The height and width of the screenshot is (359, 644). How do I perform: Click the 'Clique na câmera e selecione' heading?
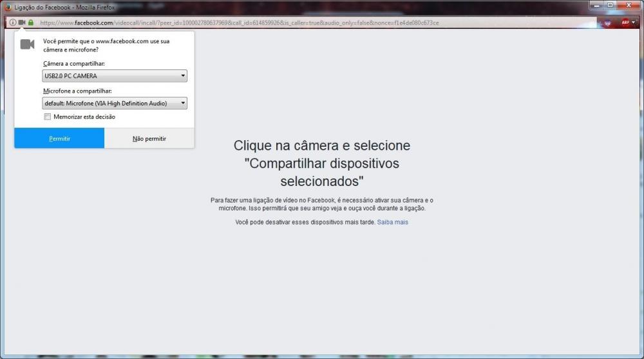[x=322, y=163]
